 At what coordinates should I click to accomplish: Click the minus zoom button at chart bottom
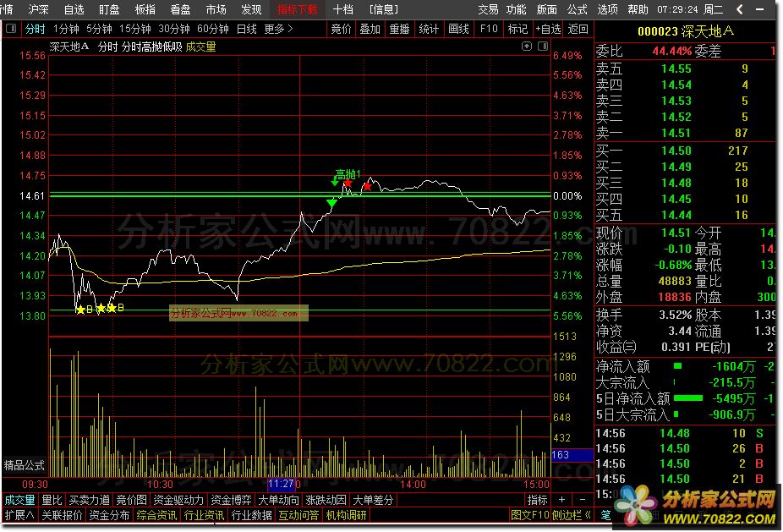coord(583,500)
